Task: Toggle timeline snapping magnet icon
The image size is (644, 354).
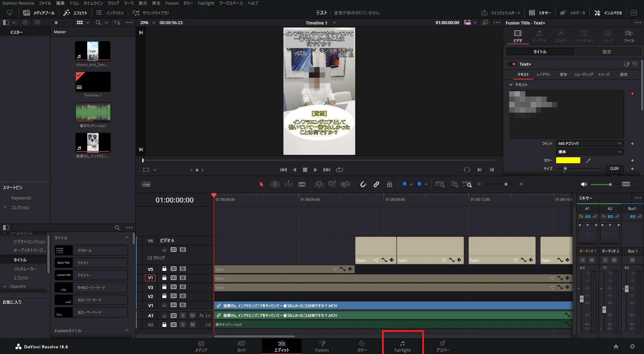Action: pyautogui.click(x=363, y=184)
